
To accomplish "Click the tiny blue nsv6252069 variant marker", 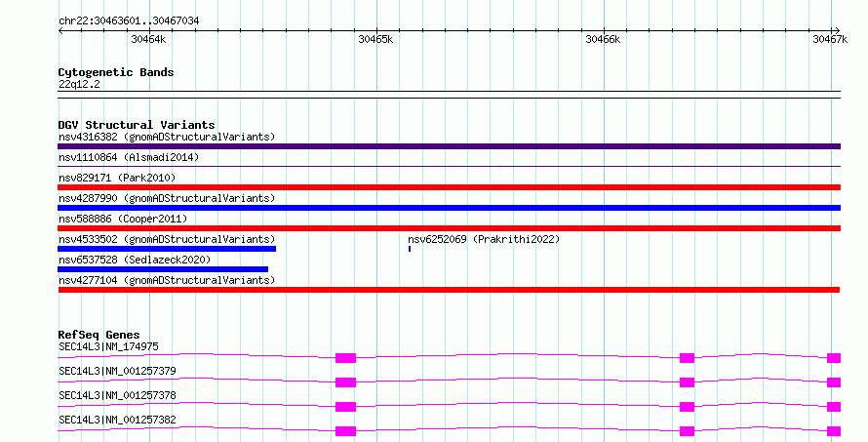I will click(x=410, y=249).
